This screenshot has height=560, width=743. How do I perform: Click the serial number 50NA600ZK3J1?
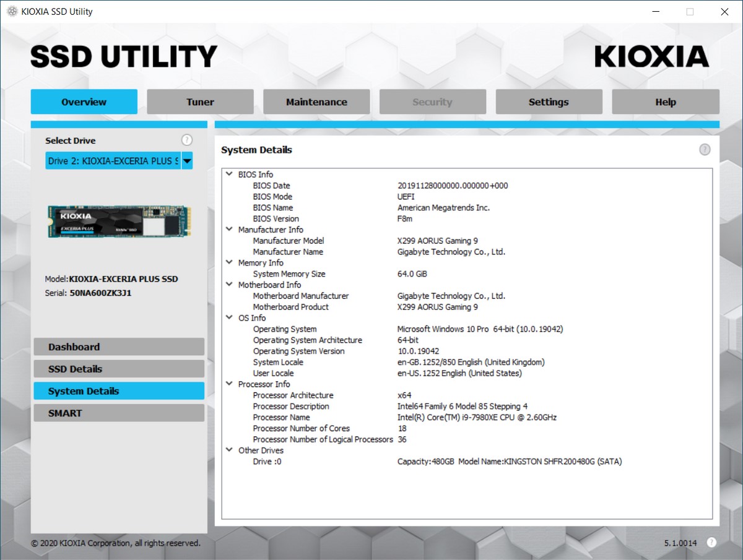100,293
